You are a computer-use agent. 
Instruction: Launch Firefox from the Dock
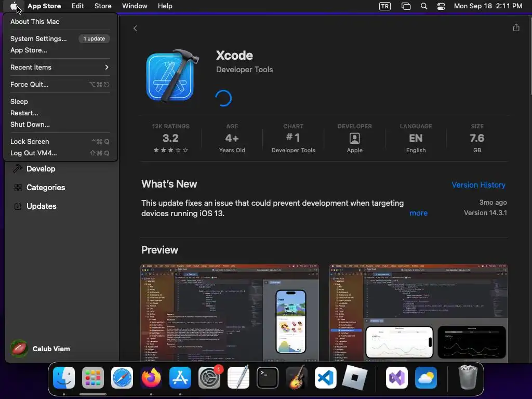151,378
